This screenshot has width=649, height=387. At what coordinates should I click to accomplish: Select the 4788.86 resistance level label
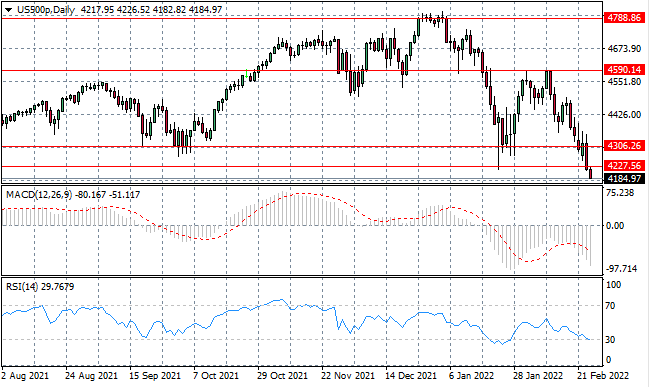click(624, 18)
